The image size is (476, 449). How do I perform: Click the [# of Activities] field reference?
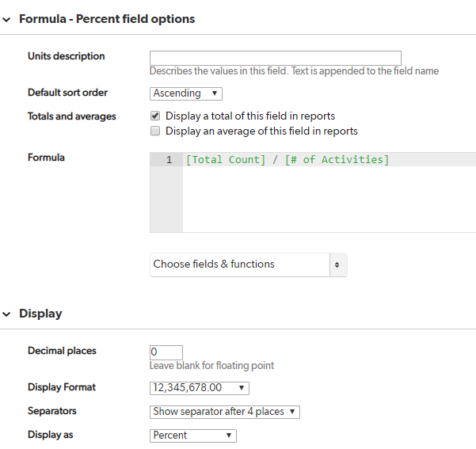pyautogui.click(x=337, y=160)
